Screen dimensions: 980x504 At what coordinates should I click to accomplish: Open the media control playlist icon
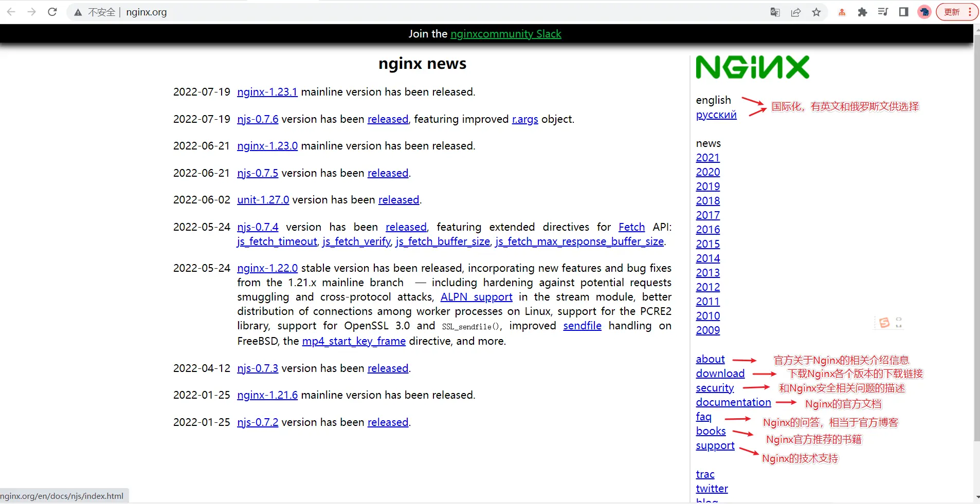(883, 12)
